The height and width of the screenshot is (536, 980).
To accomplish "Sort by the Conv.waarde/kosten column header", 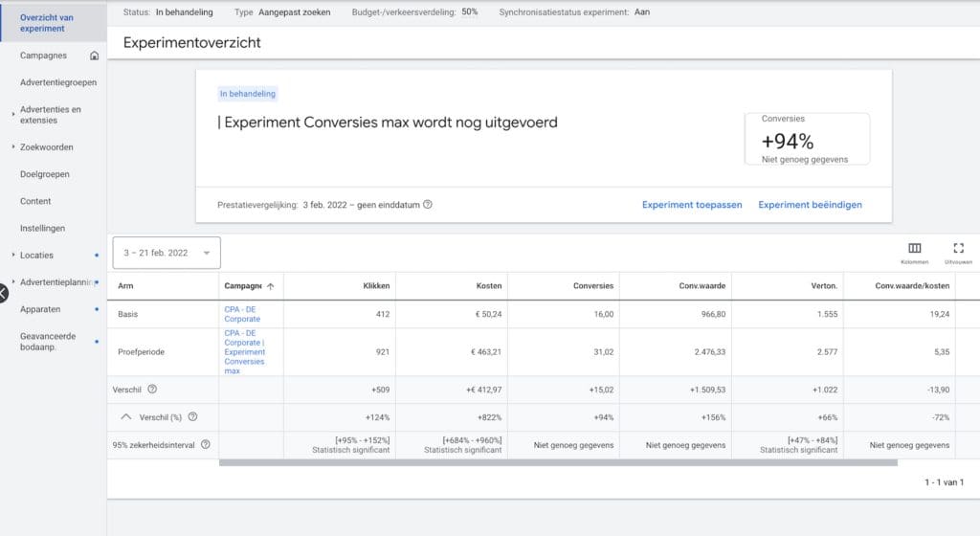I will (x=912, y=286).
